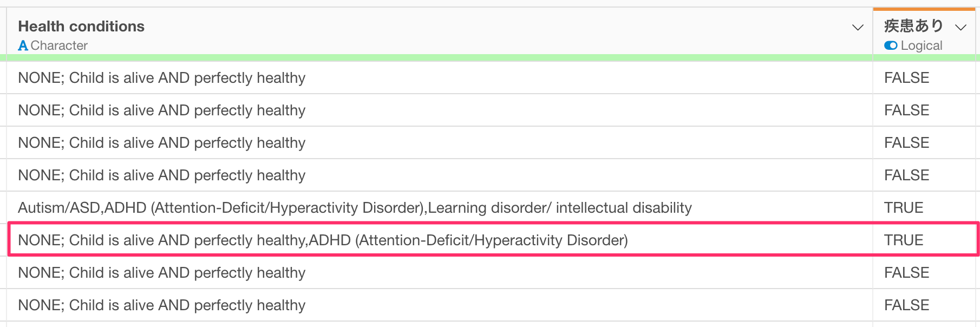Select the highlighted cell containing healthy,ADHD text

click(x=440, y=240)
